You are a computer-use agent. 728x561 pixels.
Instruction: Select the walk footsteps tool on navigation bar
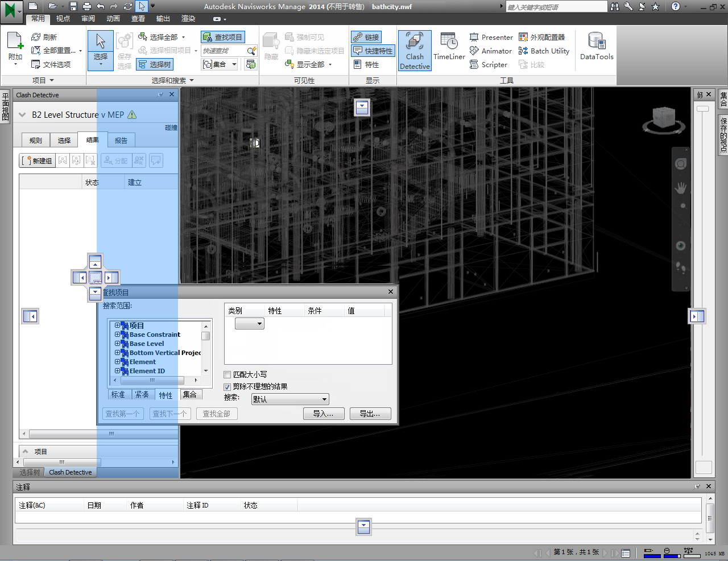(x=681, y=267)
